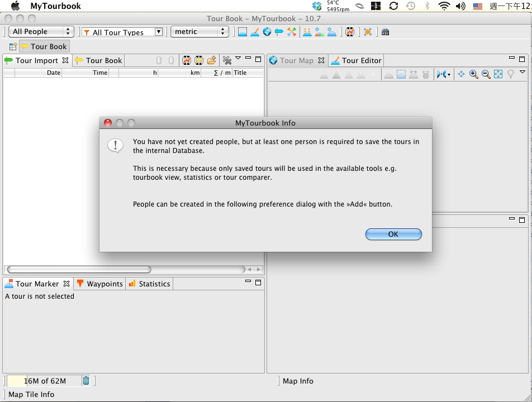The width and height of the screenshot is (532, 402).
Task: Minimize the Tour Marker panel
Action: coord(248,281)
